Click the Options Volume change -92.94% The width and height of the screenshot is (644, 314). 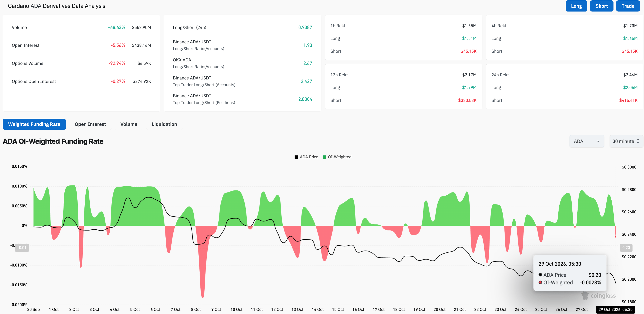pos(116,64)
